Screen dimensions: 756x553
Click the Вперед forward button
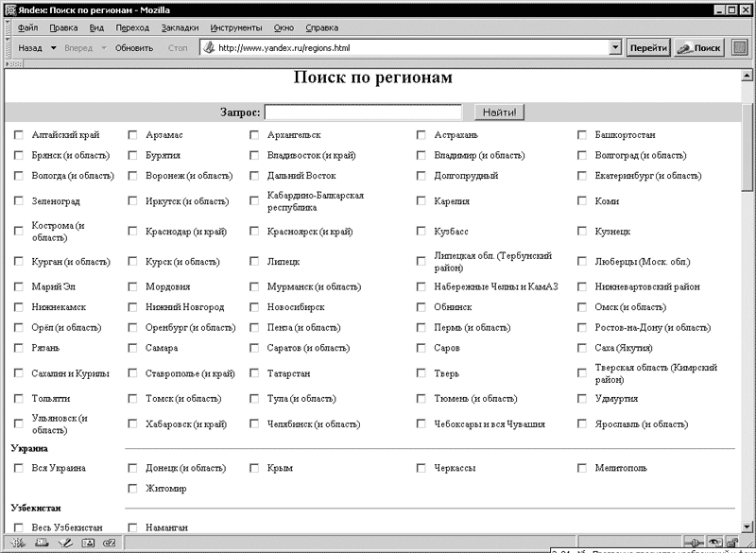pyautogui.click(x=78, y=47)
